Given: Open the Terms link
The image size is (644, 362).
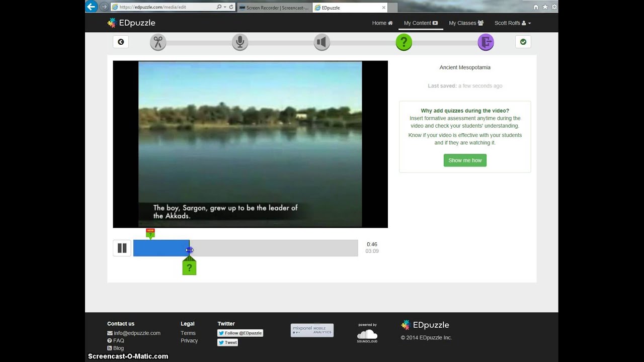Looking at the screenshot, I should (x=188, y=333).
